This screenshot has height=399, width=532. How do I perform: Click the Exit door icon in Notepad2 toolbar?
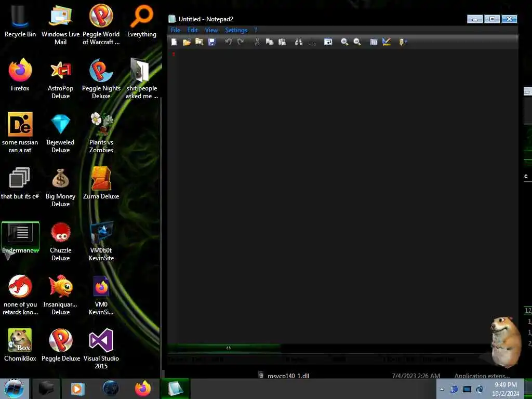[403, 42]
